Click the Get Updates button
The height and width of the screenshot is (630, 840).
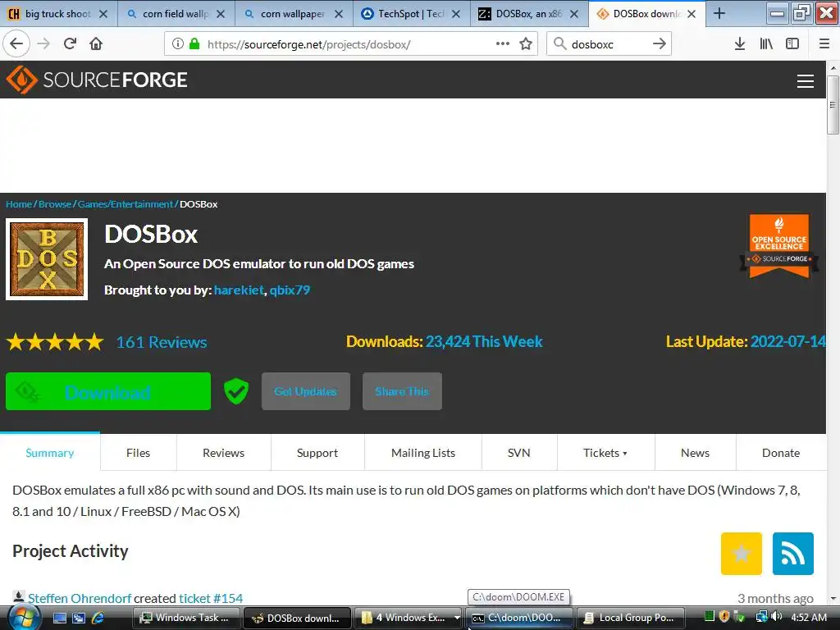(x=305, y=391)
